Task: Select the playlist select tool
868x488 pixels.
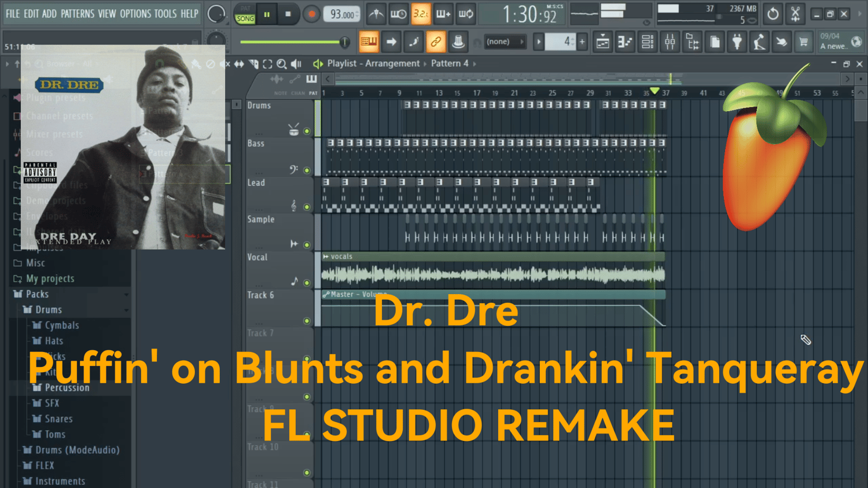Action: [x=267, y=64]
